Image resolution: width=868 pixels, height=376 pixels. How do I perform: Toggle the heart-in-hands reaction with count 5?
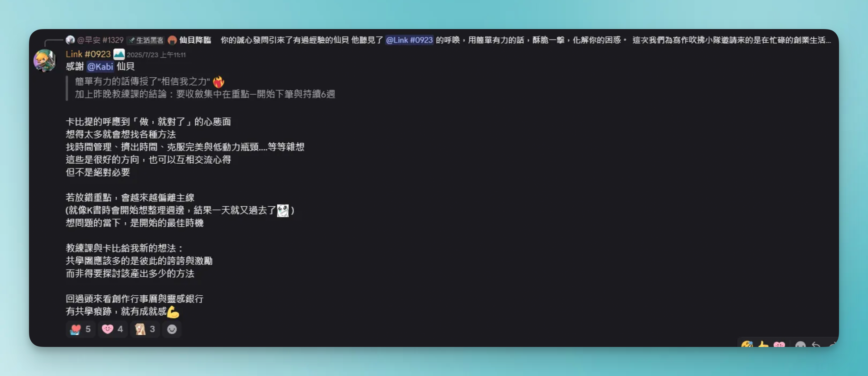[81, 329]
